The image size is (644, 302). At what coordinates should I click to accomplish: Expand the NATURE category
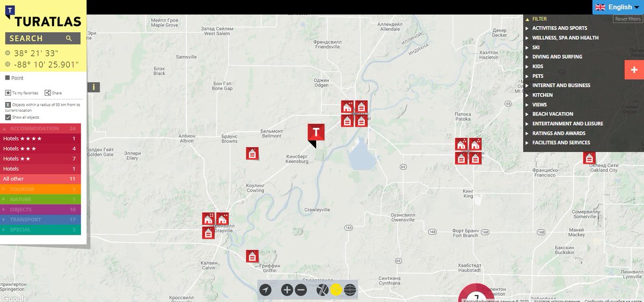click(x=41, y=199)
